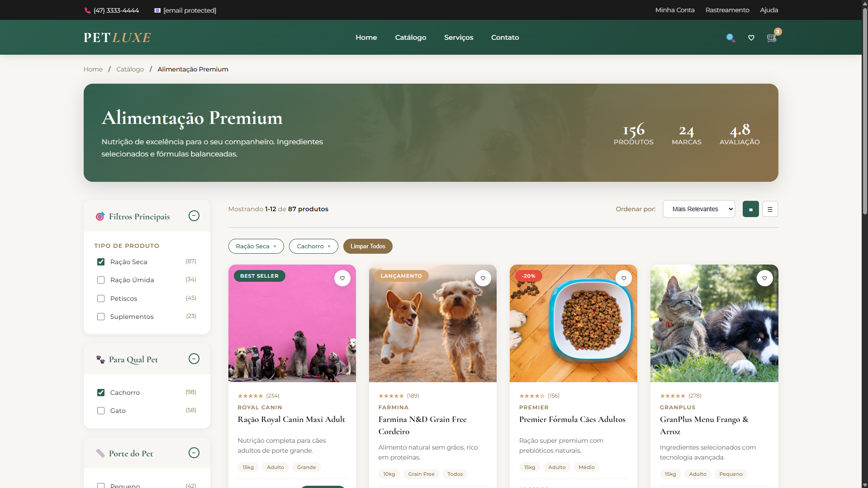The image size is (868, 488).
Task: Favorite the GranPlus Menu Frango product
Action: click(764, 278)
